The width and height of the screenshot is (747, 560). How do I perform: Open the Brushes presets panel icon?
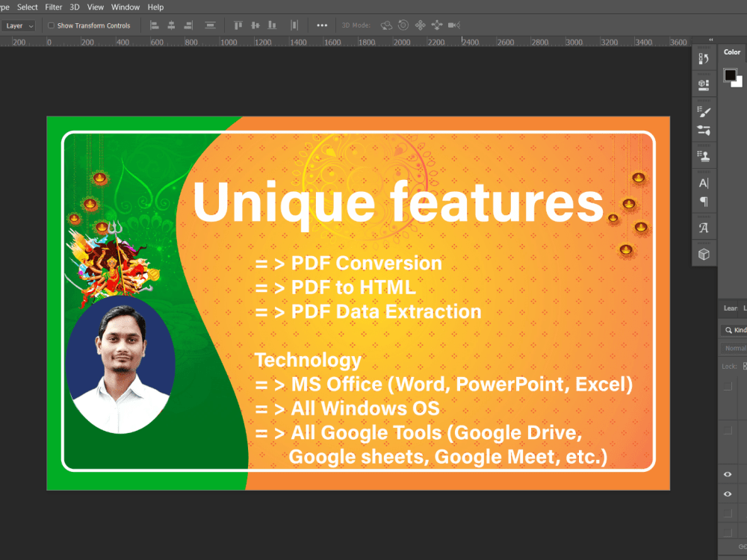(704, 130)
